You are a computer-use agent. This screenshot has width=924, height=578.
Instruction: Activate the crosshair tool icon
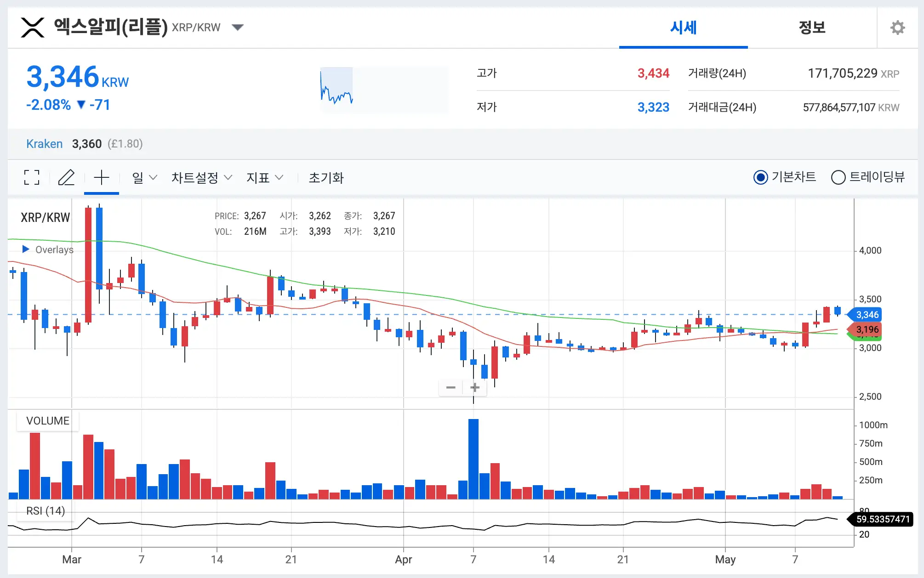(101, 177)
